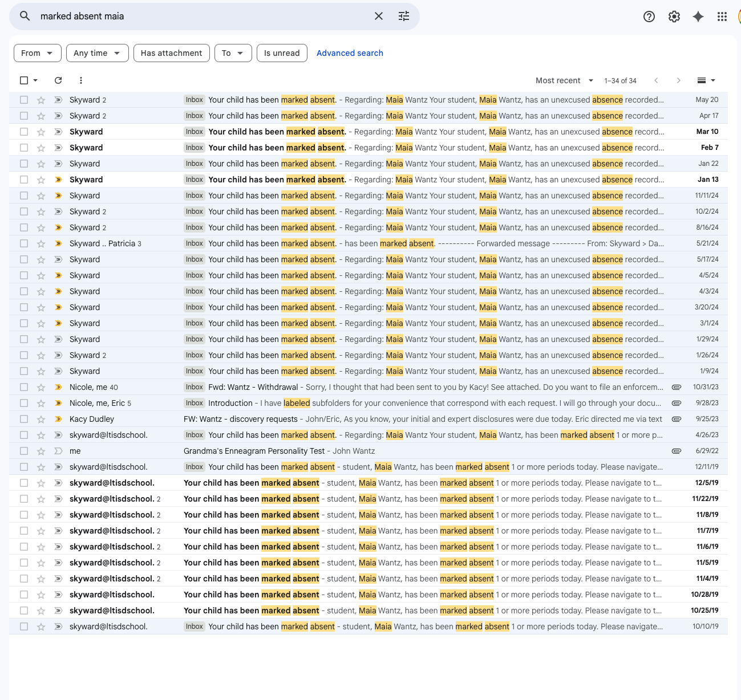This screenshot has width=741, height=700.
Task: Open the Any time date filter
Action: (97, 53)
